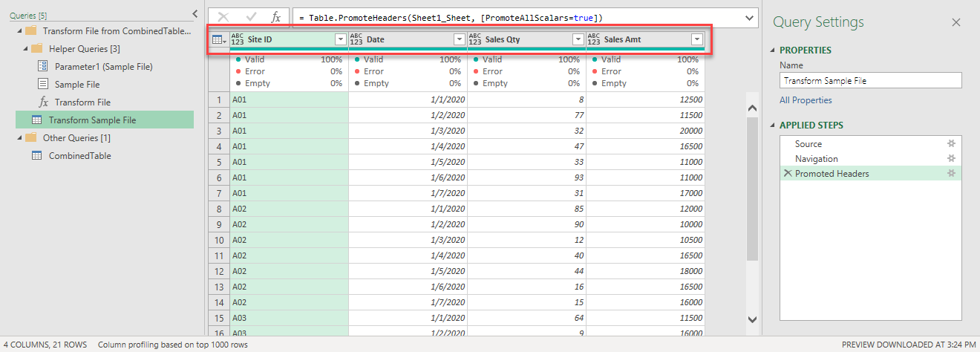Open Site ID column filter dropdown
980x352 pixels.
coord(341,40)
